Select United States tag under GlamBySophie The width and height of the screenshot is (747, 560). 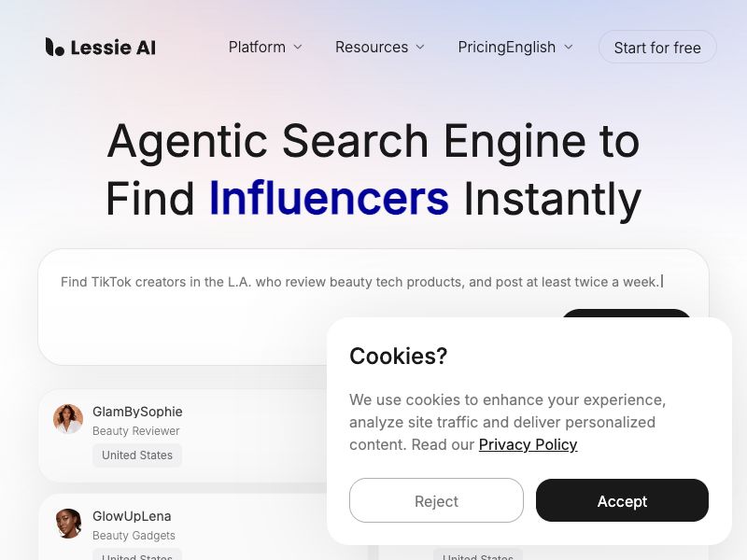point(137,455)
